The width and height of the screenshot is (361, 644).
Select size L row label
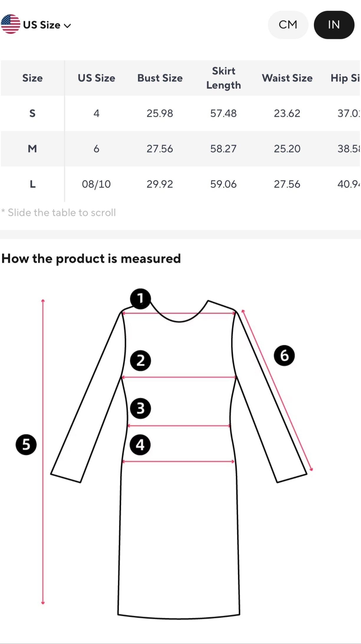(32, 184)
